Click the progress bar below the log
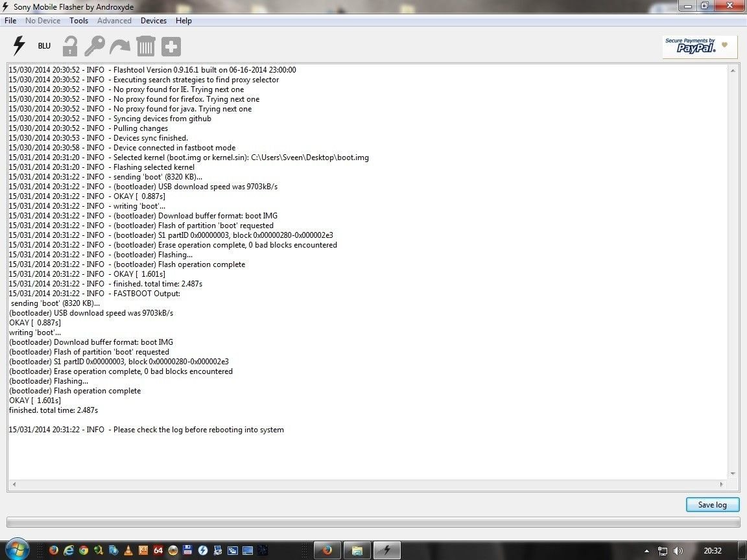This screenshot has width=747, height=560. point(373,522)
